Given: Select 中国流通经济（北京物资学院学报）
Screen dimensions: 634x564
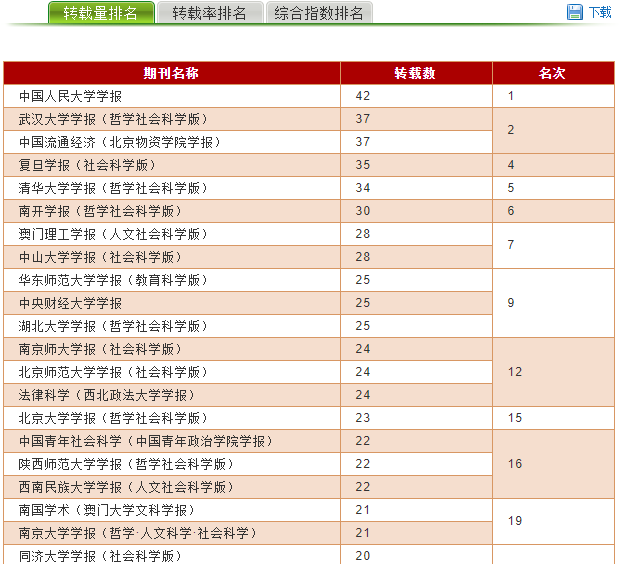Looking at the screenshot, I should tap(119, 142).
